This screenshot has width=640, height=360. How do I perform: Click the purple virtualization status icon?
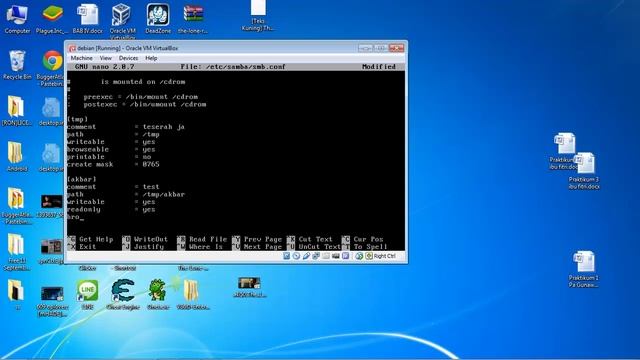(345, 256)
